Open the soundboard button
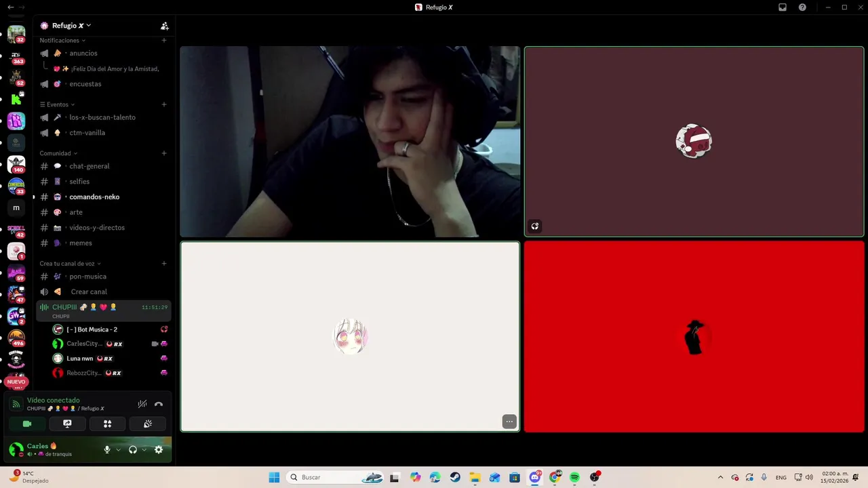This screenshot has height=488, width=868. coord(147,424)
